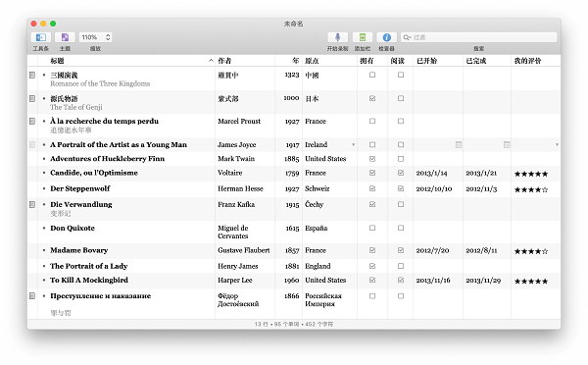Open note icon for Преступление и наказание row
Viewport: 588px width, 365px height.
click(x=32, y=296)
